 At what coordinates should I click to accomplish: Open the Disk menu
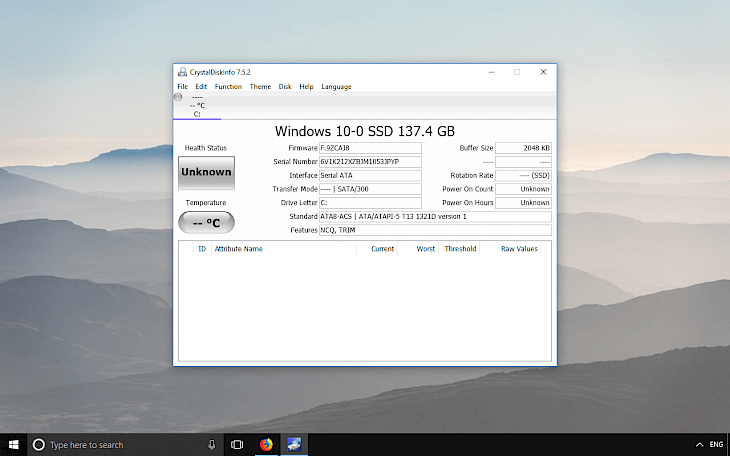(x=285, y=87)
